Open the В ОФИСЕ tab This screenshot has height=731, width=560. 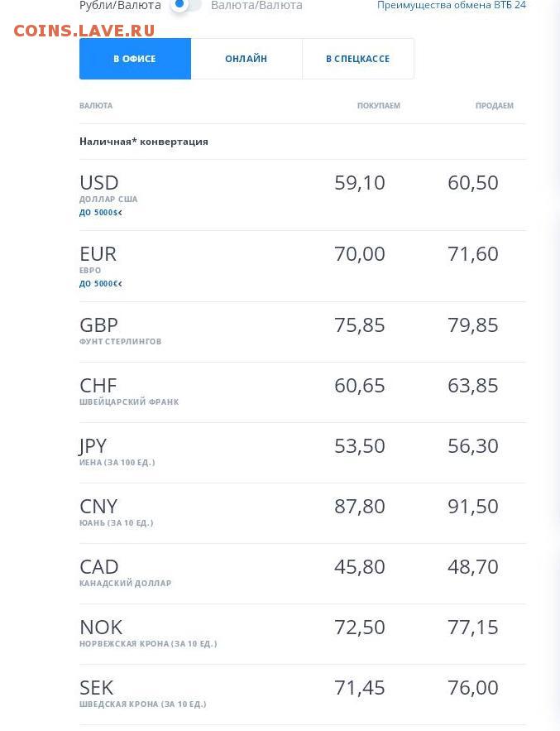click(135, 59)
